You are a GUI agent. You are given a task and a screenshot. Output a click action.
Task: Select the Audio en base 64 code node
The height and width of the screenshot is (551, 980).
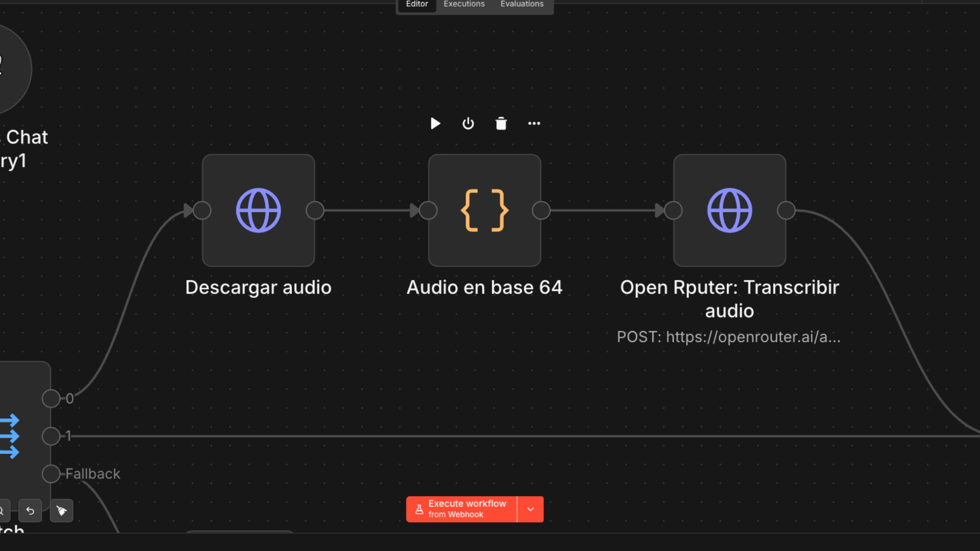484,210
